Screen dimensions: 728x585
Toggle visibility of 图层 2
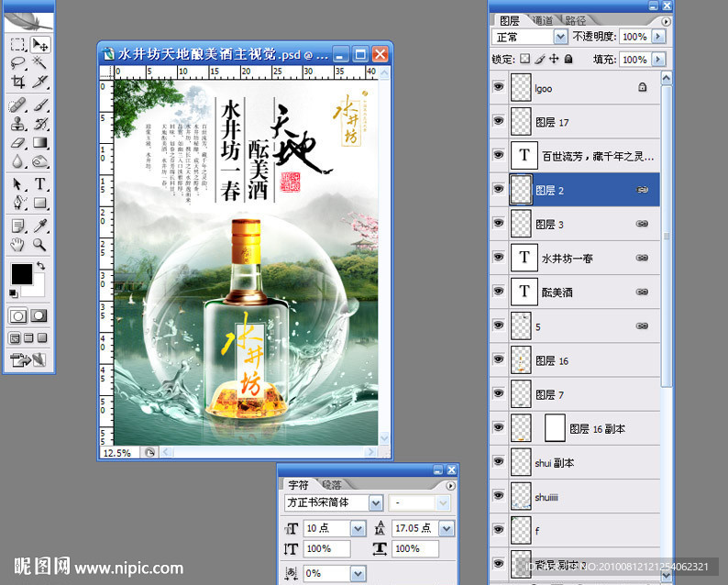[x=498, y=189]
